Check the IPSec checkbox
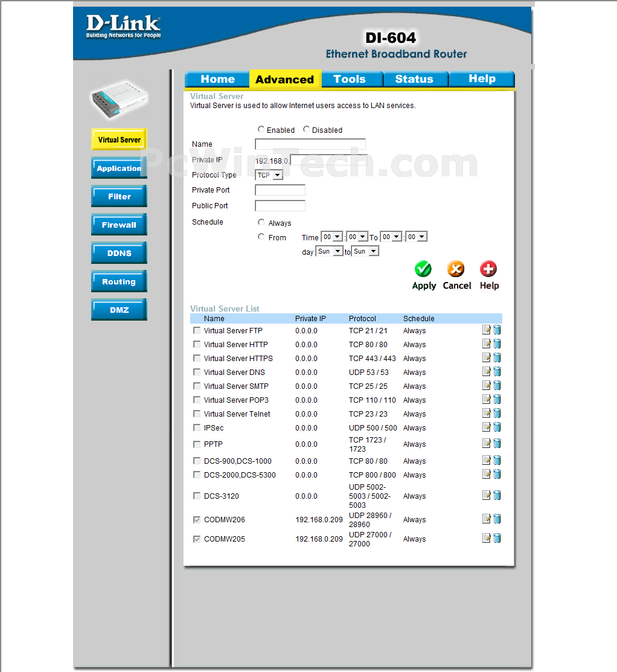Screen dimensions: 617x672 [197, 427]
